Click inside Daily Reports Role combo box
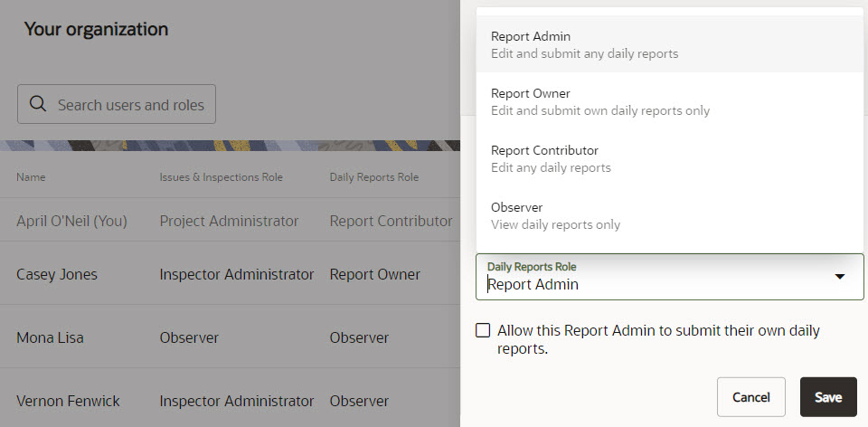 coord(669,277)
